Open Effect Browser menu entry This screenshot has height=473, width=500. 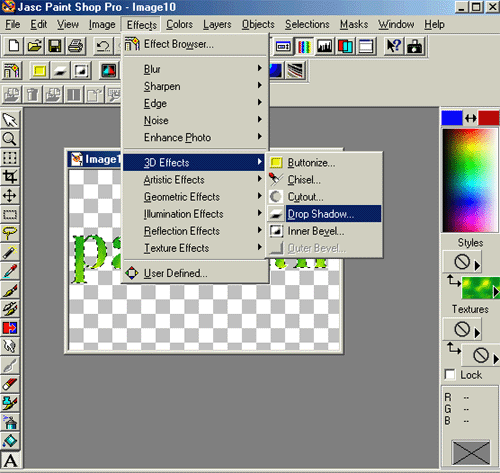pyautogui.click(x=196, y=44)
